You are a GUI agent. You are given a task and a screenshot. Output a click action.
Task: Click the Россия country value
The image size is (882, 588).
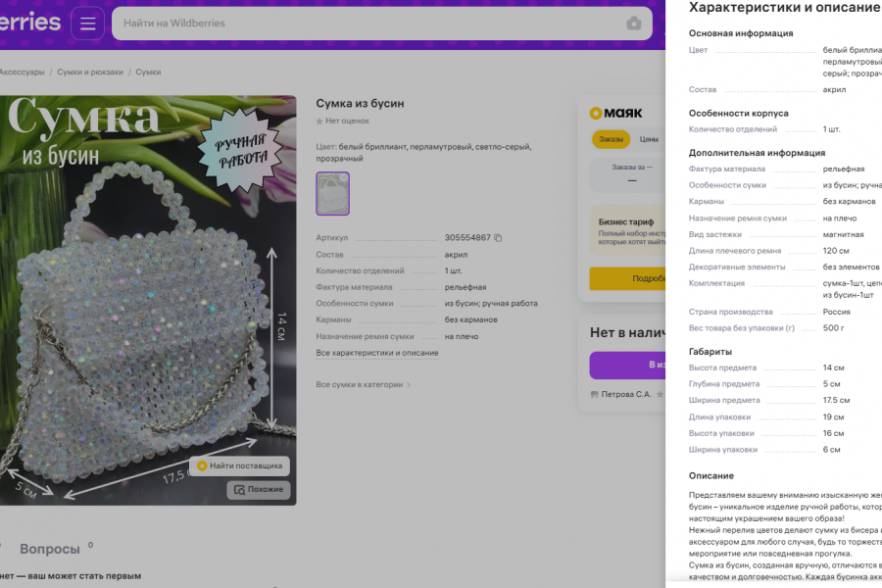tap(837, 312)
